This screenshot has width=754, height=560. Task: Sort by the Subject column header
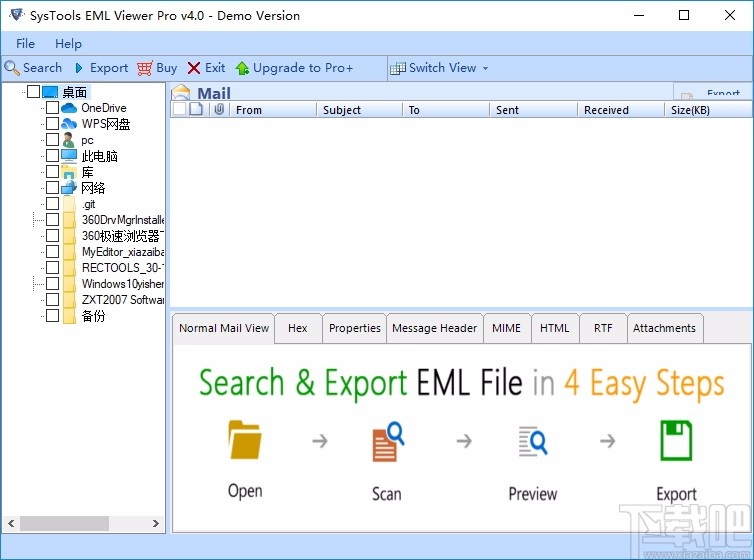pos(360,110)
